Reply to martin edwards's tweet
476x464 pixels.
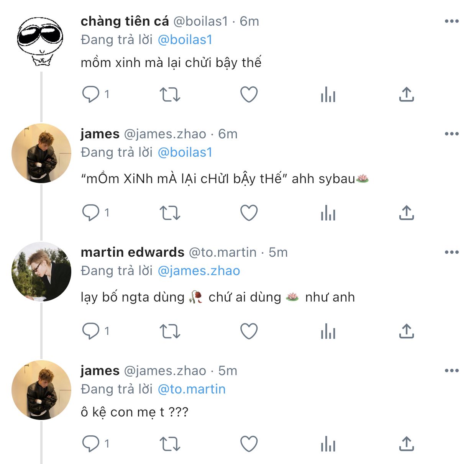coord(91,331)
